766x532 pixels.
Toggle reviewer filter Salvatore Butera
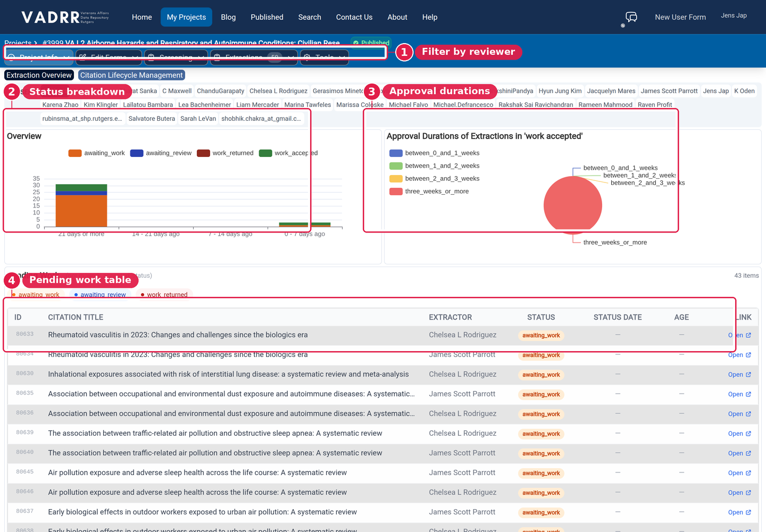(x=152, y=119)
